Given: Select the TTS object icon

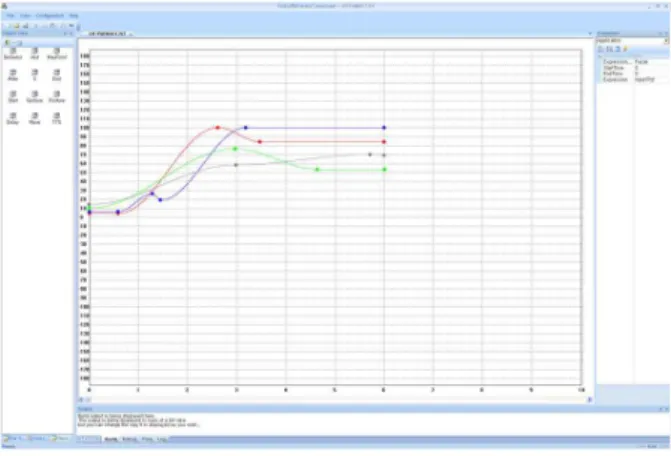Looking at the screenshot, I should click(56, 118).
